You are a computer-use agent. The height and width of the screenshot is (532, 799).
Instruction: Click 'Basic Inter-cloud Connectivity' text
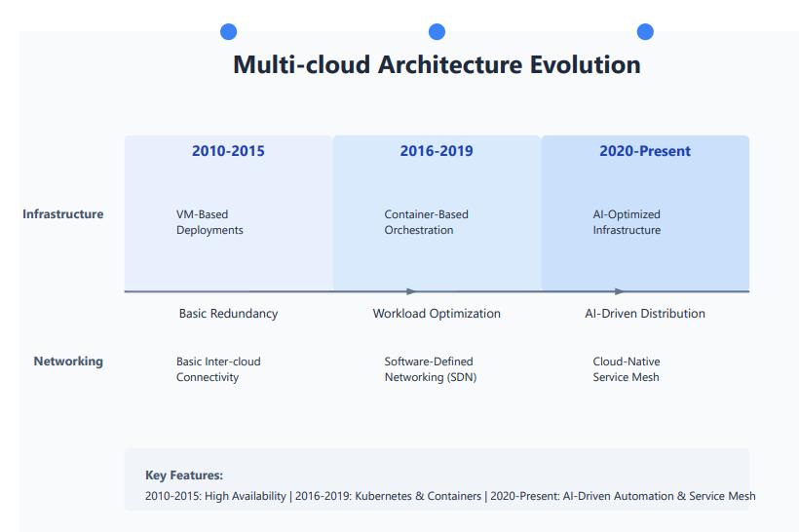coord(218,369)
